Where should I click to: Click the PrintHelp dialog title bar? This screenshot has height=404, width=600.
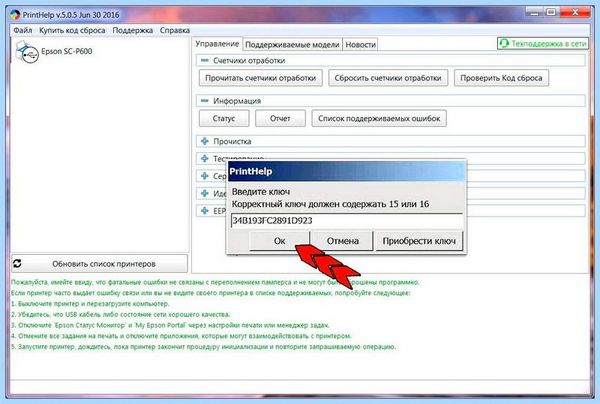pyautogui.click(x=347, y=171)
